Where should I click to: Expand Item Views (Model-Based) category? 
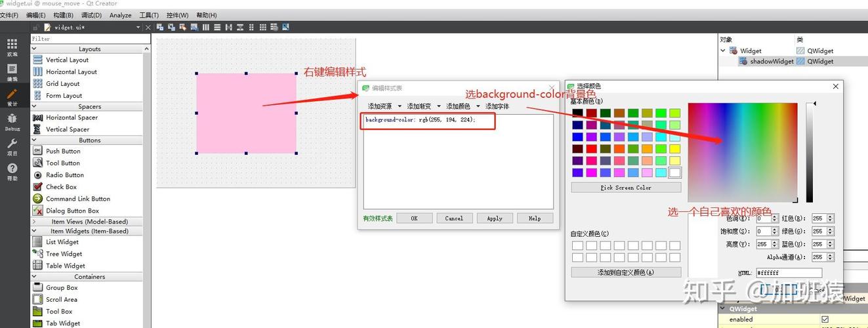click(x=34, y=222)
